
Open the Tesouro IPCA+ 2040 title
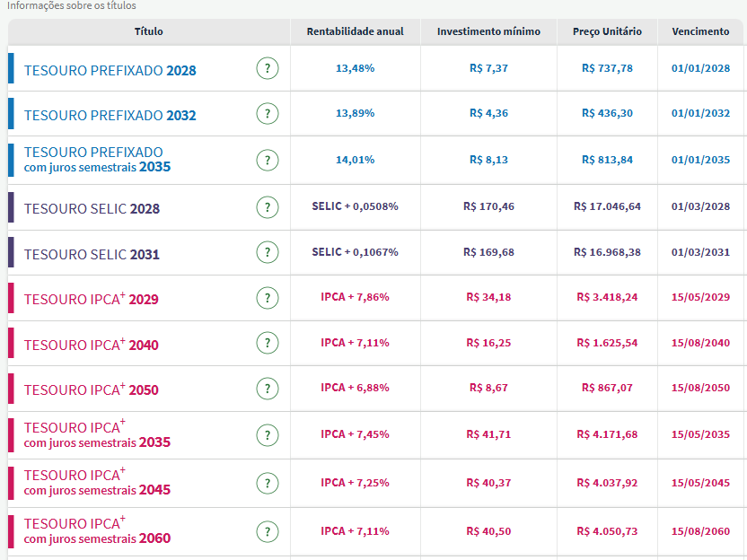[x=91, y=345]
